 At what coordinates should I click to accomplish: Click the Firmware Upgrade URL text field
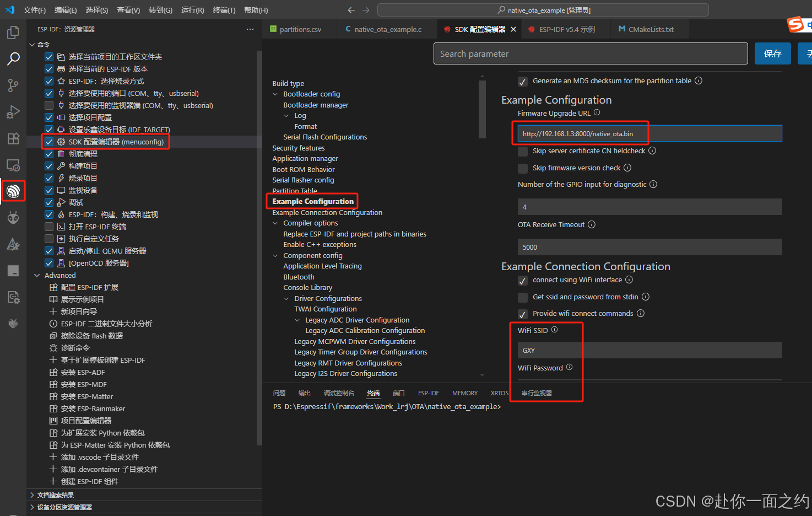point(650,133)
